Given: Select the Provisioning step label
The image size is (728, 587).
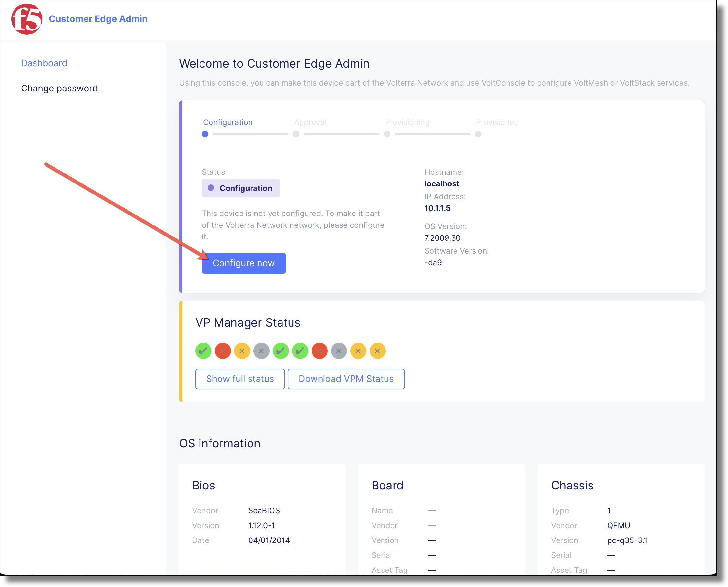Looking at the screenshot, I should 407,122.
